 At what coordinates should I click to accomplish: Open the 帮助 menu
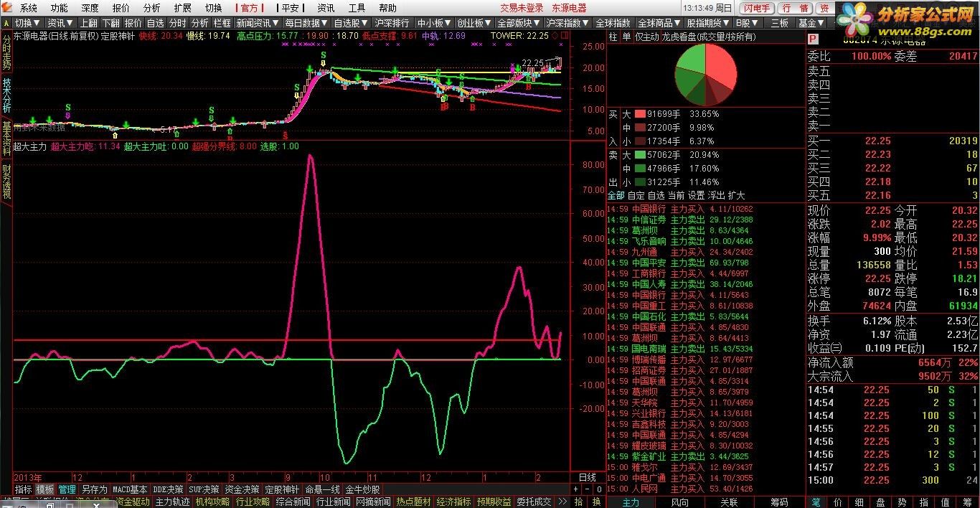387,8
